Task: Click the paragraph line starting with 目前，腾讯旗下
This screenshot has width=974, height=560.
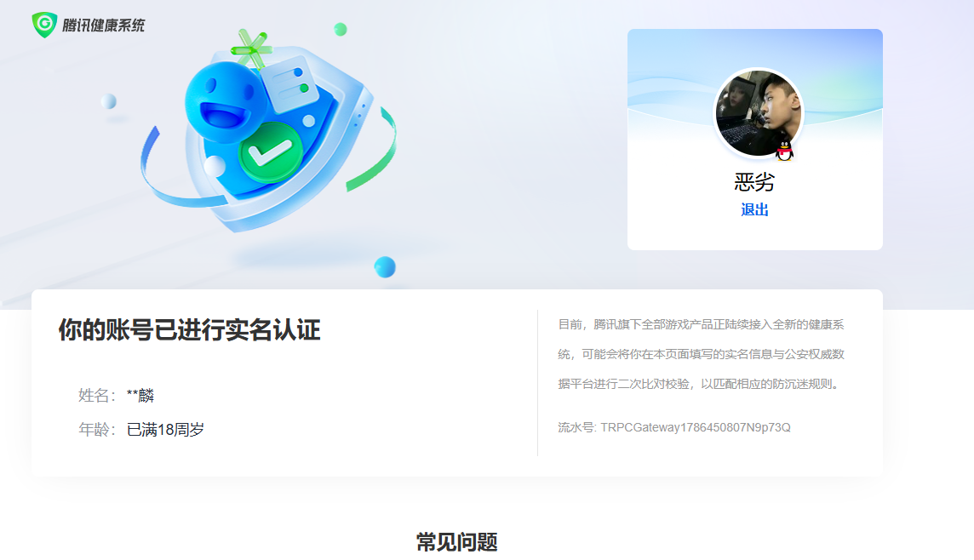Action: pos(701,325)
